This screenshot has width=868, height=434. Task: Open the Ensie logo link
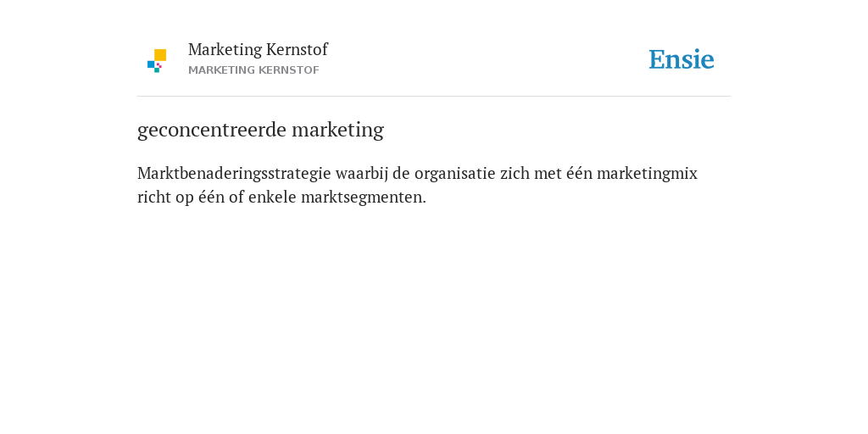(682, 59)
